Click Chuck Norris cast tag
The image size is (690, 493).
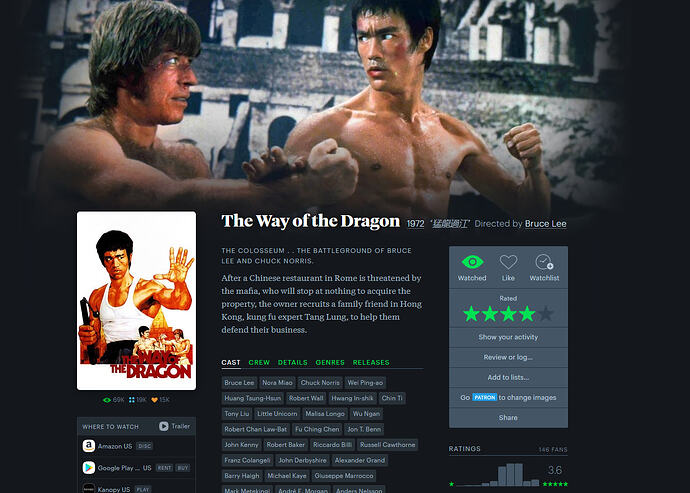tap(320, 383)
